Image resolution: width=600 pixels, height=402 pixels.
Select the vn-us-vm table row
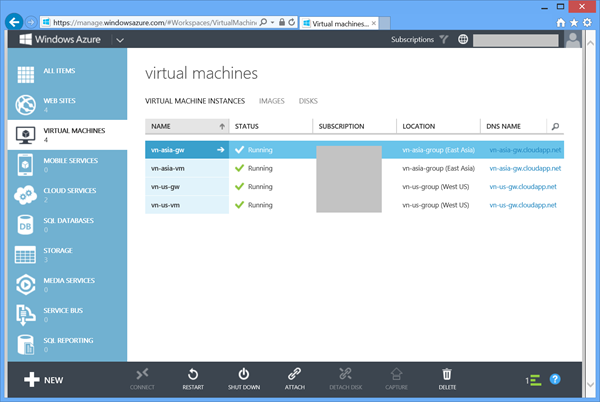[x=186, y=204]
